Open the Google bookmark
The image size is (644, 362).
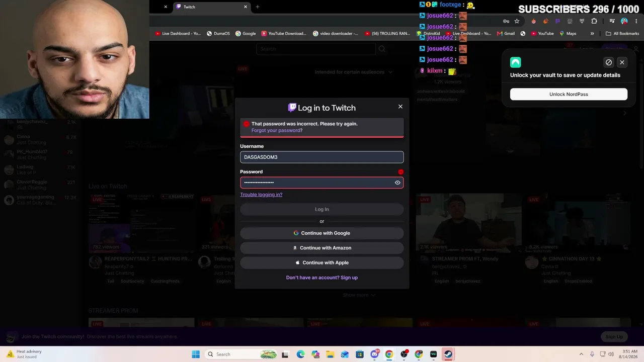click(x=246, y=34)
